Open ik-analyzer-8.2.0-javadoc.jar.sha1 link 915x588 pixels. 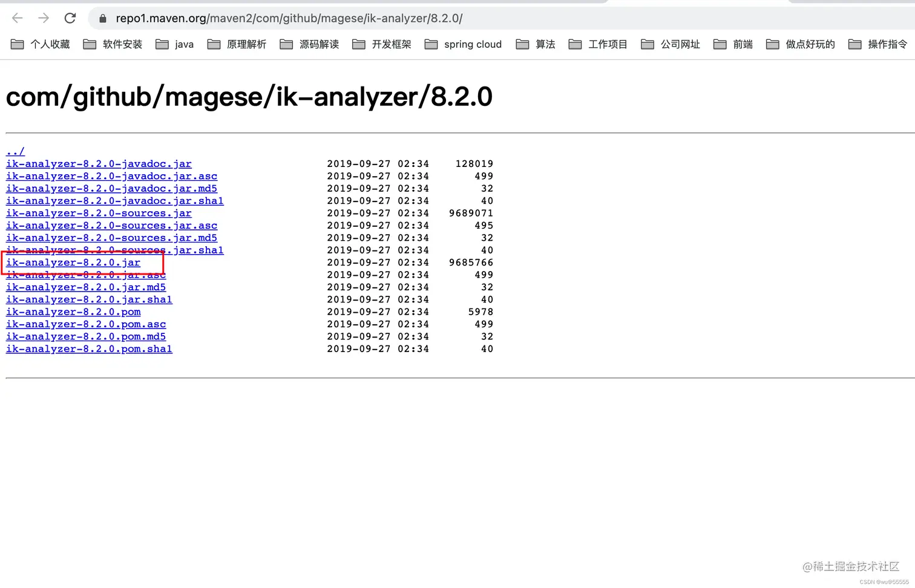[115, 201]
